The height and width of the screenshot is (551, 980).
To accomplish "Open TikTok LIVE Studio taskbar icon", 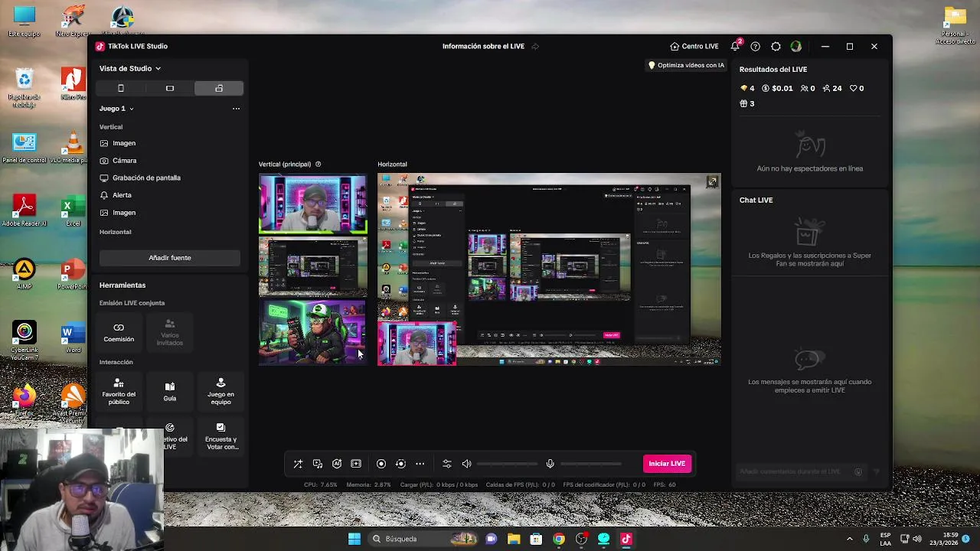I will (x=626, y=539).
